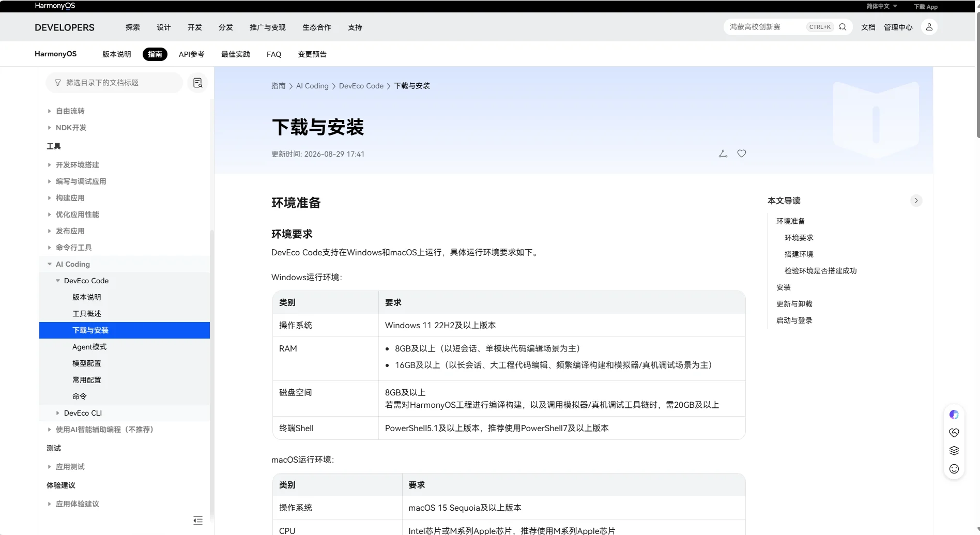Expand the 应用体验建议 node
This screenshot has height=535, width=980.
50,504
